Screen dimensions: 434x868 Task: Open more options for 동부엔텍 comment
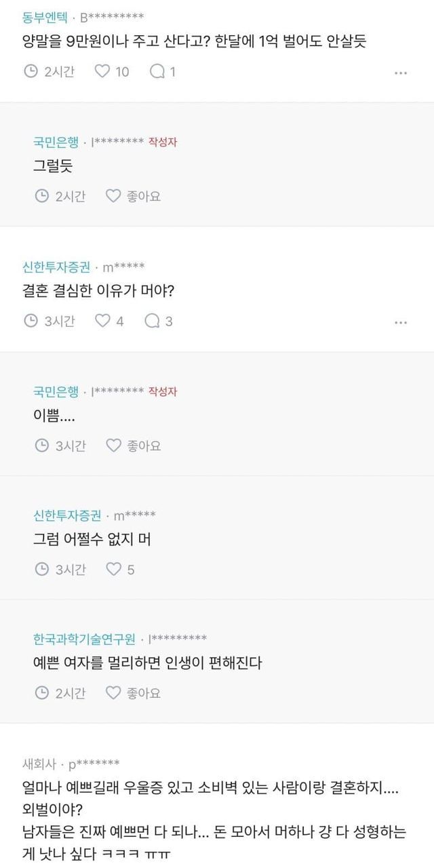401,72
